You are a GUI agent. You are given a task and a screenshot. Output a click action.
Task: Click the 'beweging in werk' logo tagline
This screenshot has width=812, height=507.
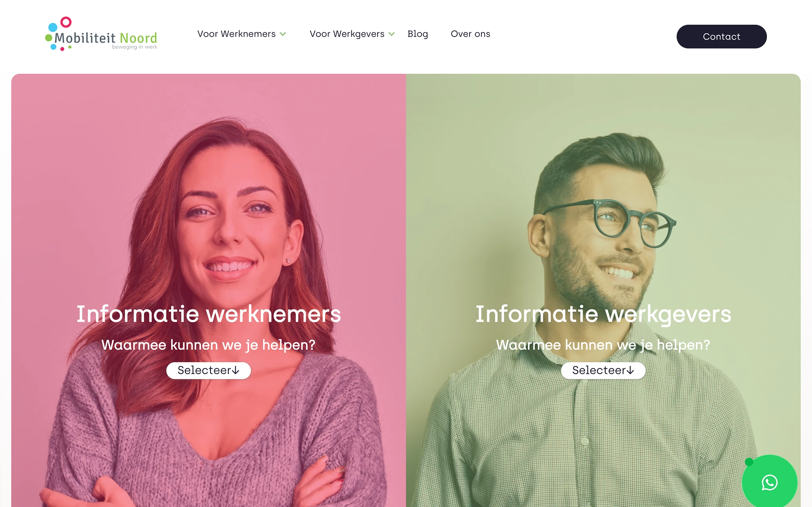pos(134,47)
